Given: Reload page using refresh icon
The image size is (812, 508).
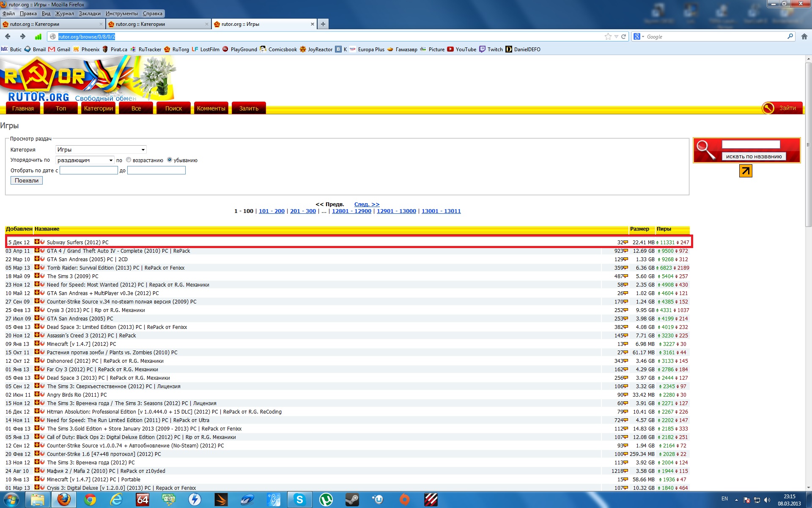Looking at the screenshot, I should (x=623, y=37).
